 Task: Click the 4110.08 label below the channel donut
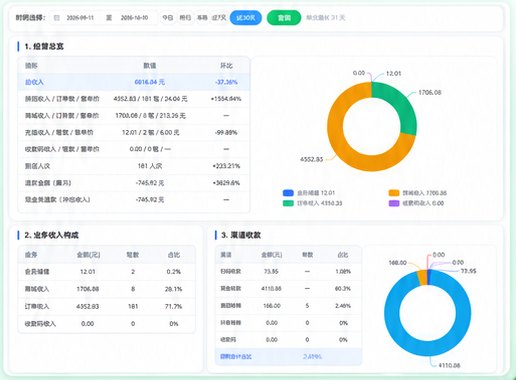(x=449, y=365)
